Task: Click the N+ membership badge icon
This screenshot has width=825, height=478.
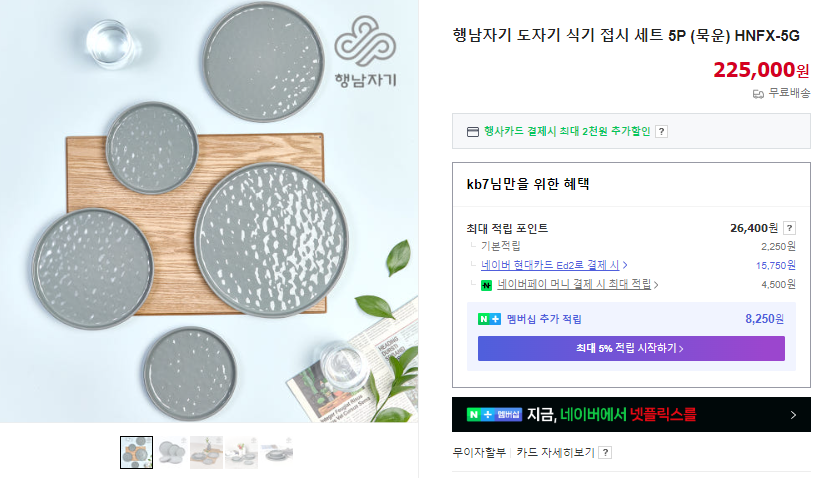Action: point(489,319)
